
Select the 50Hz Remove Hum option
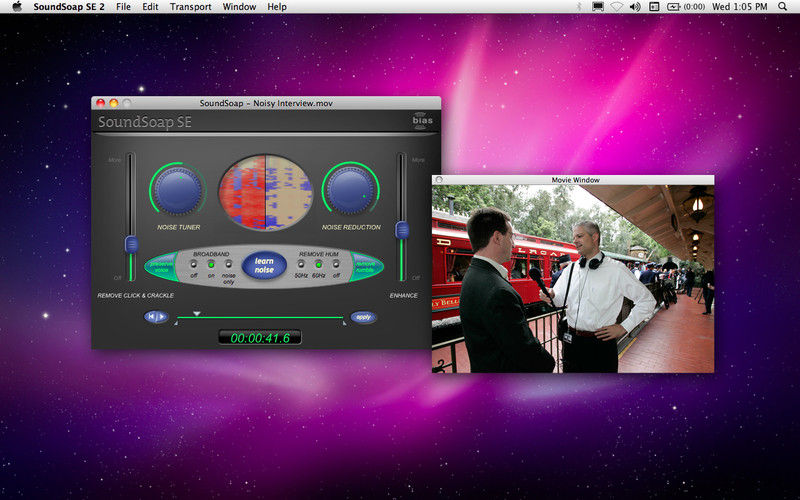click(301, 264)
